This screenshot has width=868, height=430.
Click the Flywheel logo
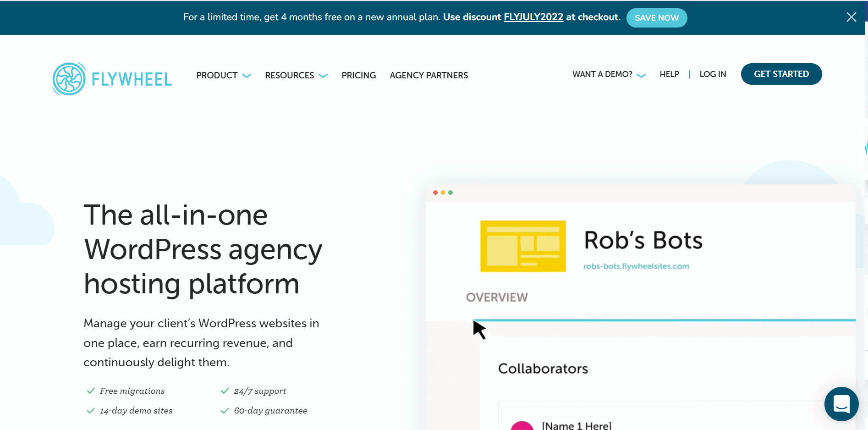pyautogui.click(x=112, y=79)
